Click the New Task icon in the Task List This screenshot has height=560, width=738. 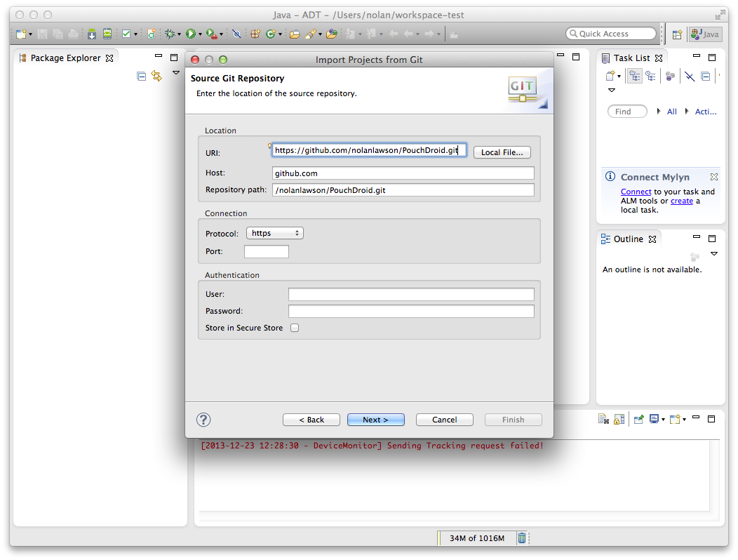[610, 76]
